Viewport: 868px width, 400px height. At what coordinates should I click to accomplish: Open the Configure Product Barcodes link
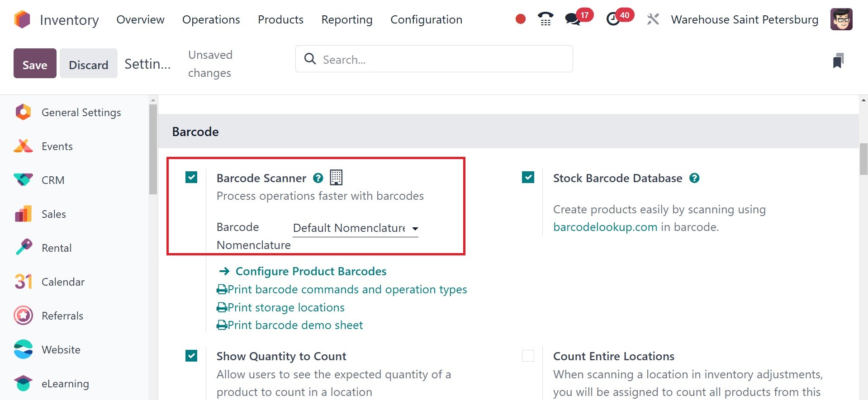click(311, 271)
